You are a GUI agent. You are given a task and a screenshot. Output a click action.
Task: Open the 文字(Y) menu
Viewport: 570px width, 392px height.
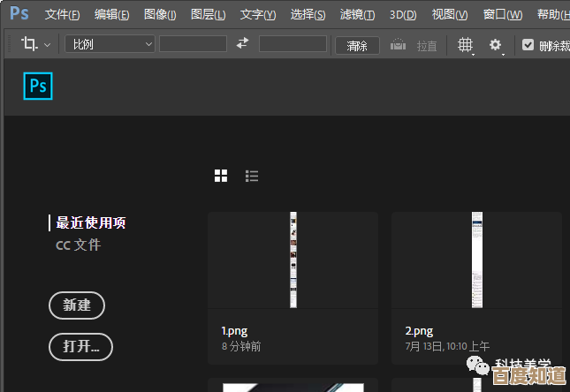[258, 14]
